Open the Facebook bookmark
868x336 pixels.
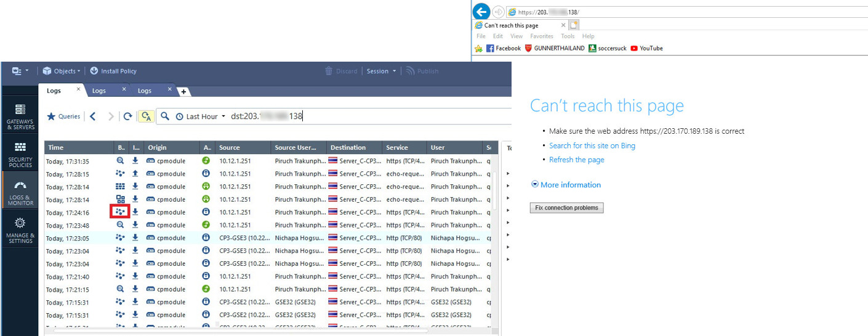point(504,48)
